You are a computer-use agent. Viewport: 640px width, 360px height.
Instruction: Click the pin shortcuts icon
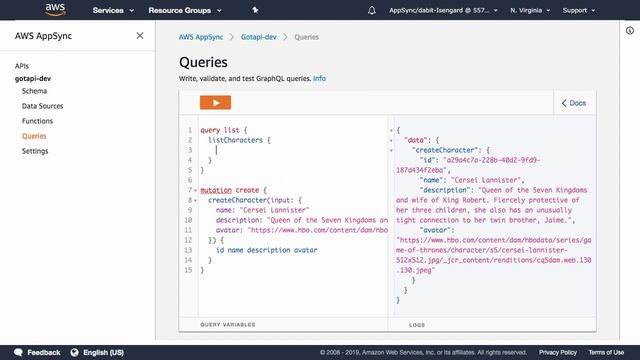[x=255, y=10]
